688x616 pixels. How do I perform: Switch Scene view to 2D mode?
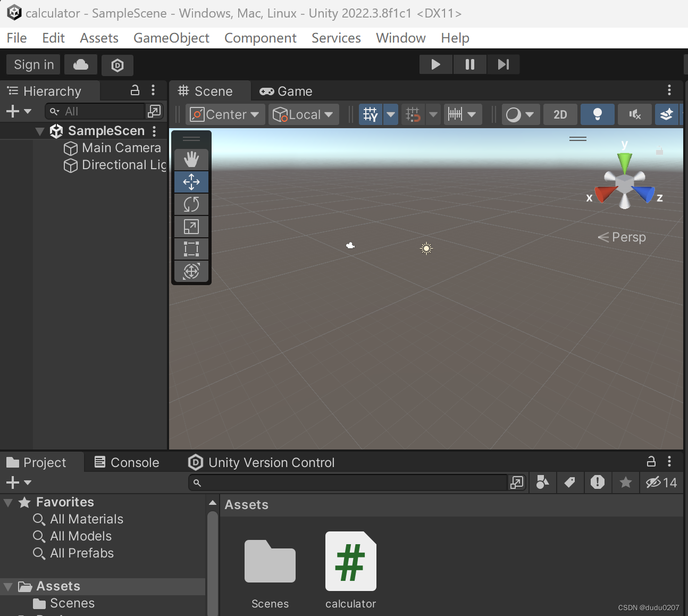tap(560, 114)
